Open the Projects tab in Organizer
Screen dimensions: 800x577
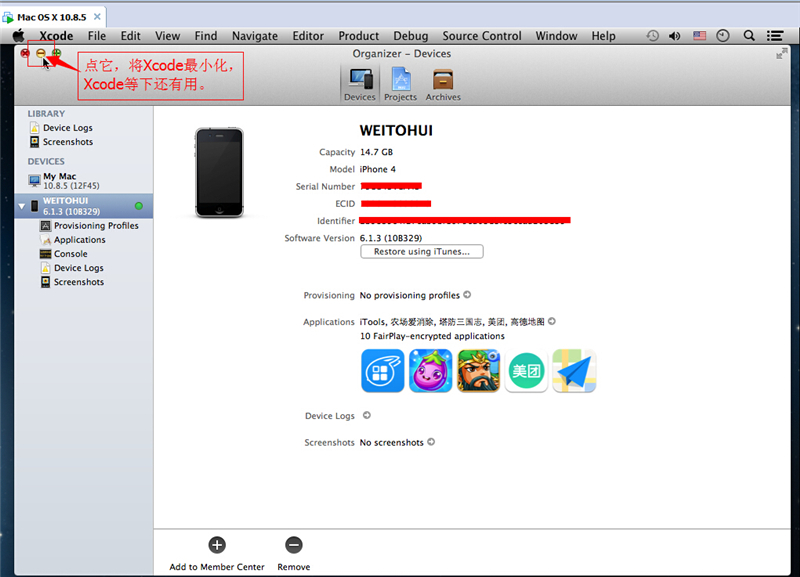tap(401, 85)
